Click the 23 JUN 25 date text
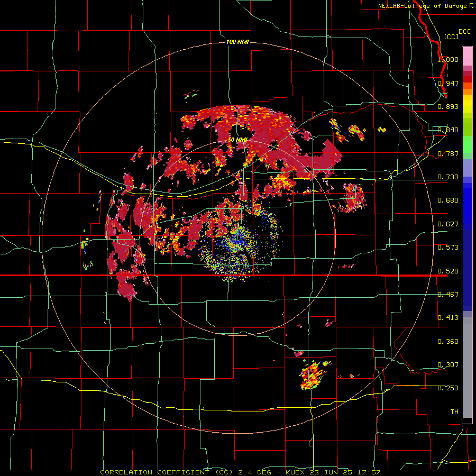Image resolution: width=476 pixels, height=476 pixels. click(x=331, y=472)
